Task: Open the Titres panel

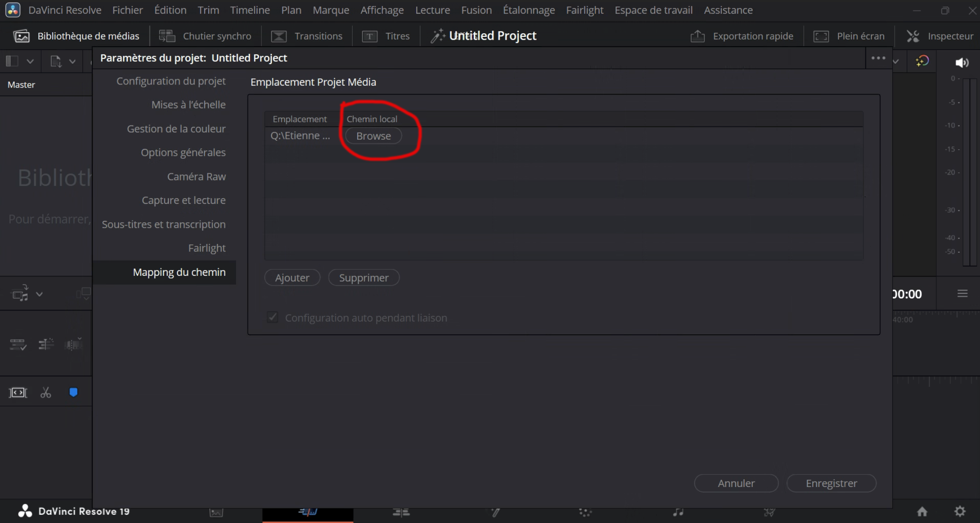Action: (x=386, y=36)
